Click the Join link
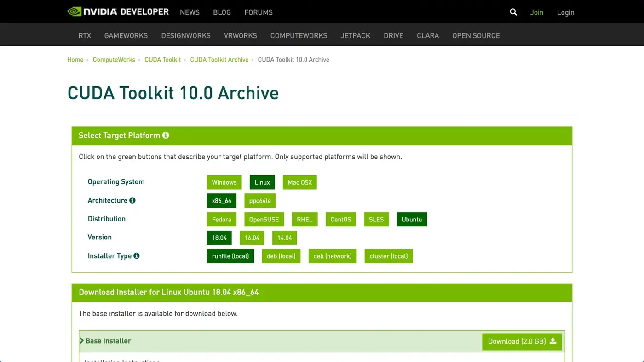The image size is (644, 362). [x=537, y=12]
